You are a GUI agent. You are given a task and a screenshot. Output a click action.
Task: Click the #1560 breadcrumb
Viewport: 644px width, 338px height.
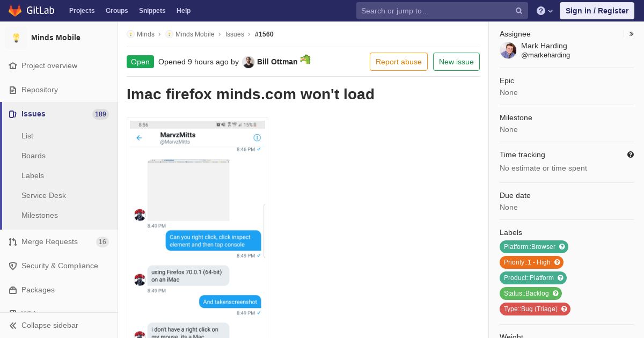(x=264, y=34)
